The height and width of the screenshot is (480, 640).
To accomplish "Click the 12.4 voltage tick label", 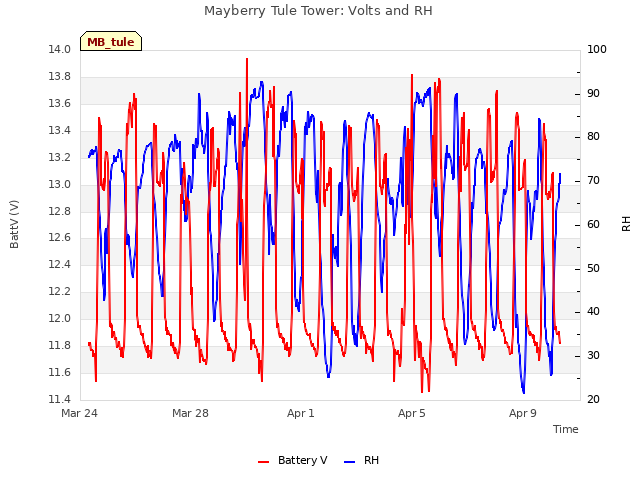I will click(x=60, y=264).
